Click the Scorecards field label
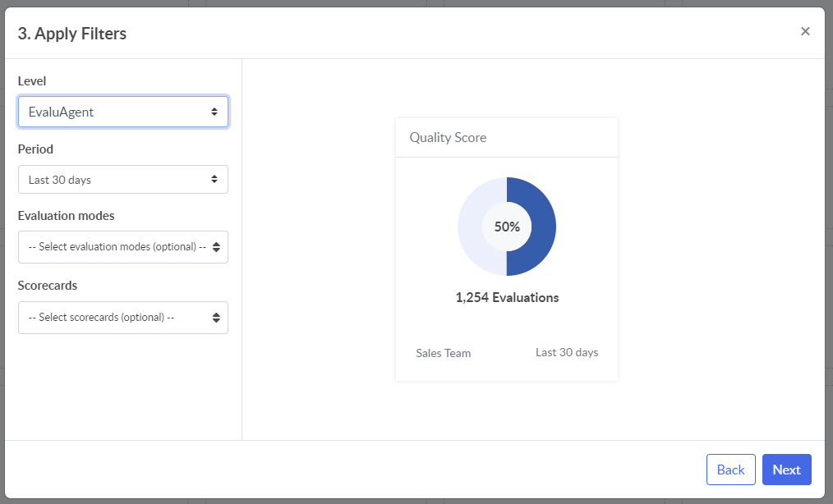The width and height of the screenshot is (833, 504). tap(48, 286)
